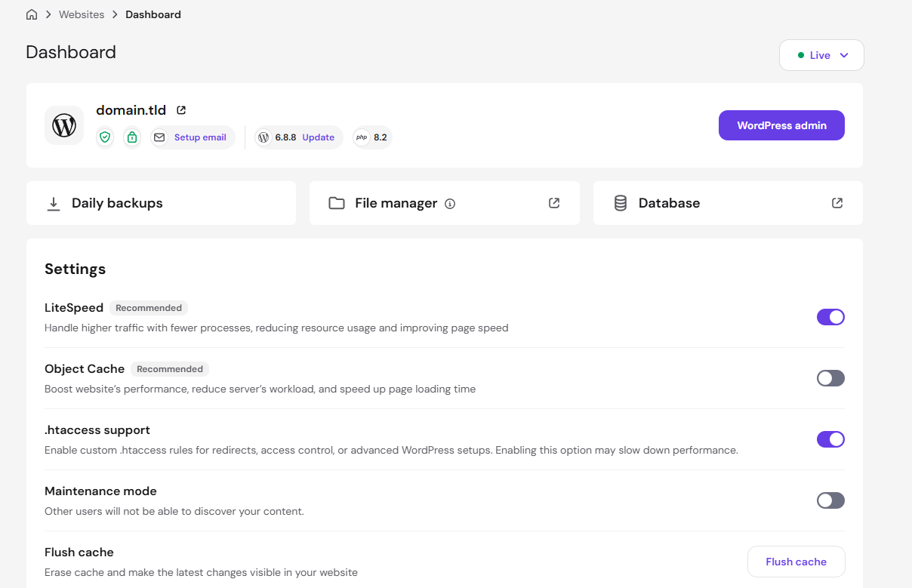912x588 pixels.
Task: Click the domain.tld site name
Action: point(131,110)
